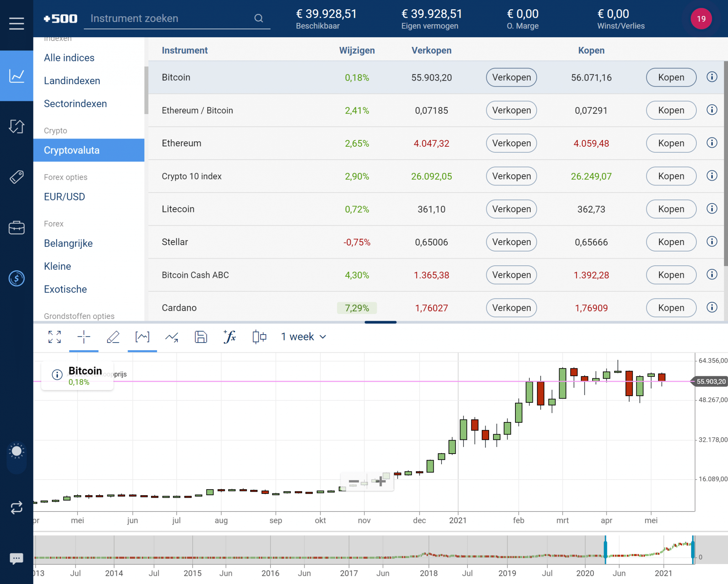
Task: Click the Bitcoin chart label info icon
Action: point(57,374)
